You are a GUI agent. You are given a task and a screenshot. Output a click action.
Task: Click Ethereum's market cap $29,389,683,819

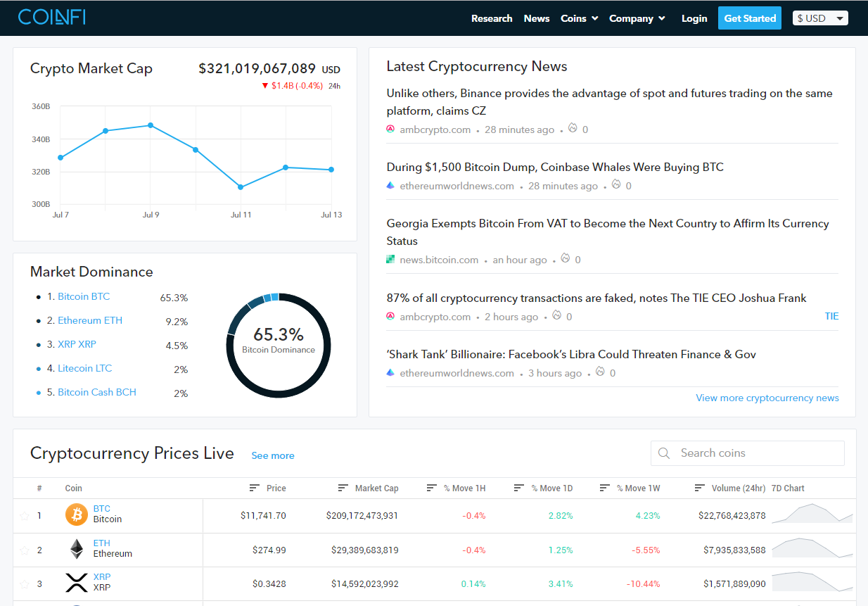tap(365, 550)
